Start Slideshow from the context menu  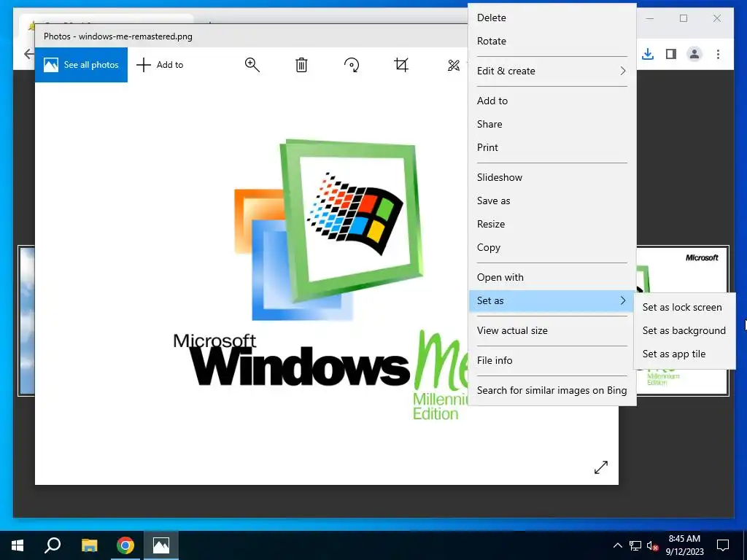tap(552, 178)
